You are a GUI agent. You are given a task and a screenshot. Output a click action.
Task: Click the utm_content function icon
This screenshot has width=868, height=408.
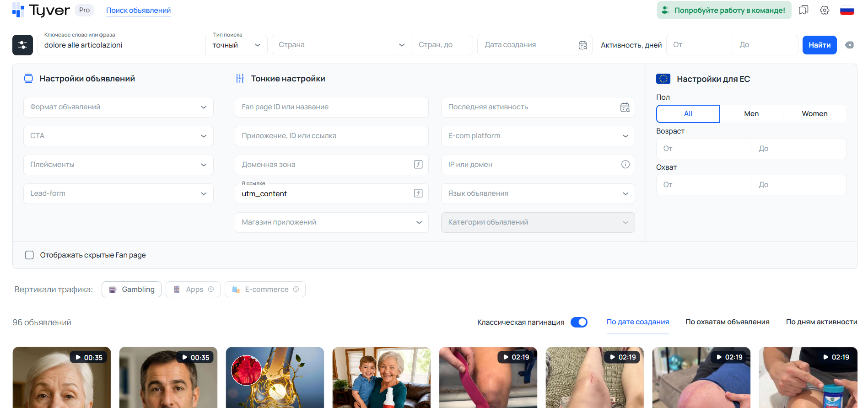418,193
